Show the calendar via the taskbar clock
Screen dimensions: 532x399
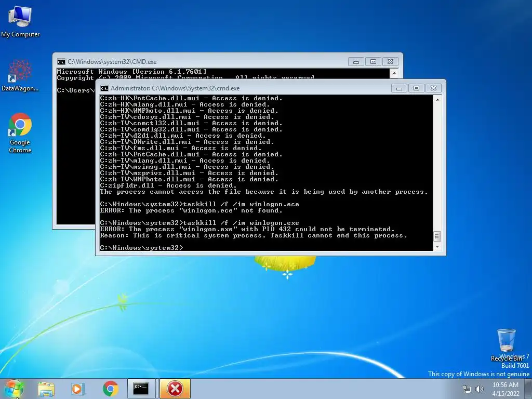pyautogui.click(x=506, y=389)
